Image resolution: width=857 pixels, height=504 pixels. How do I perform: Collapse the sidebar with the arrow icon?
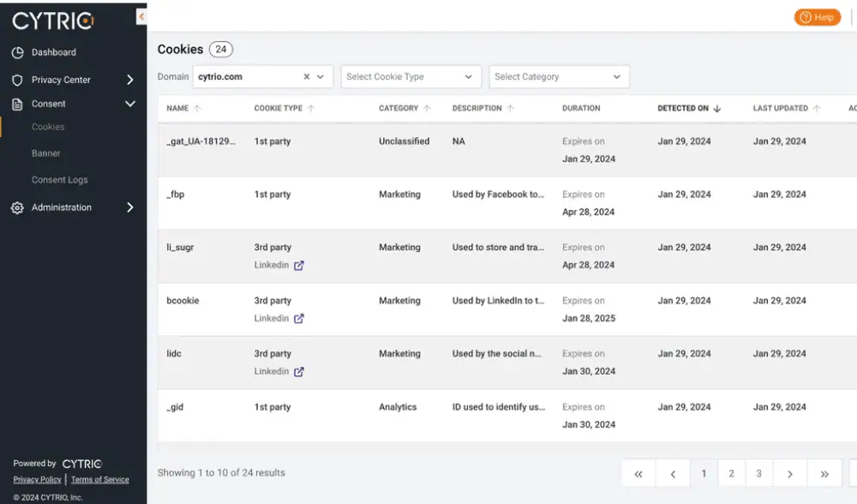pyautogui.click(x=141, y=17)
